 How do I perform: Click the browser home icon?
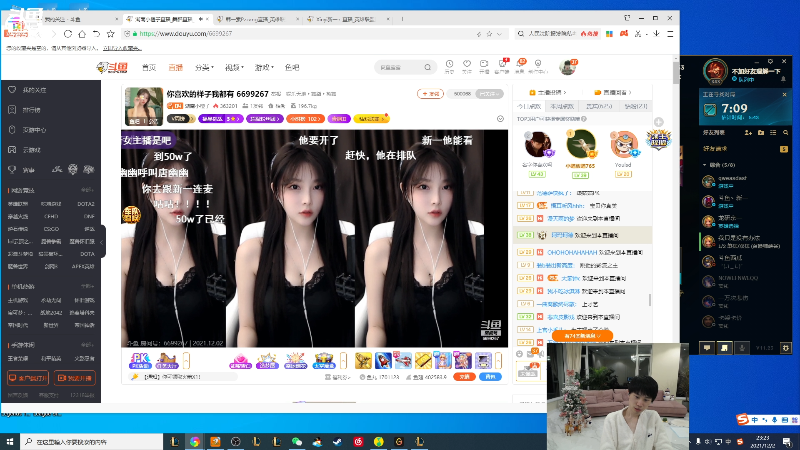[x=82, y=34]
